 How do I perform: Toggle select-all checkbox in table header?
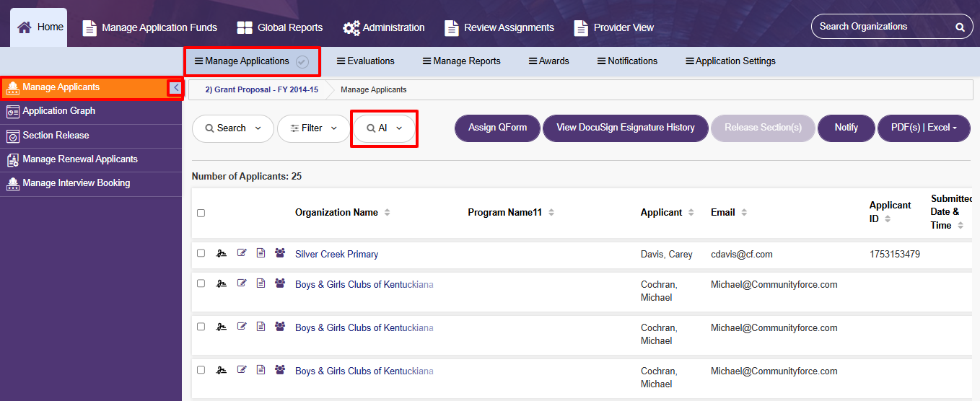click(x=201, y=213)
